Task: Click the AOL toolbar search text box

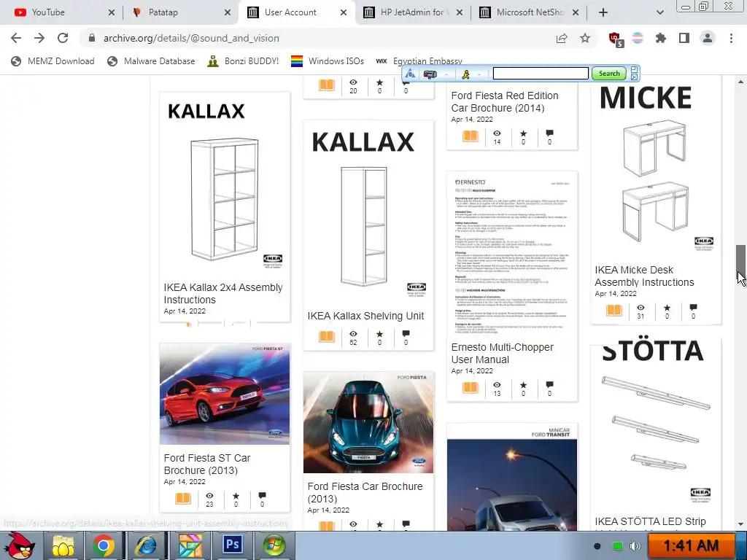Action: click(x=541, y=74)
